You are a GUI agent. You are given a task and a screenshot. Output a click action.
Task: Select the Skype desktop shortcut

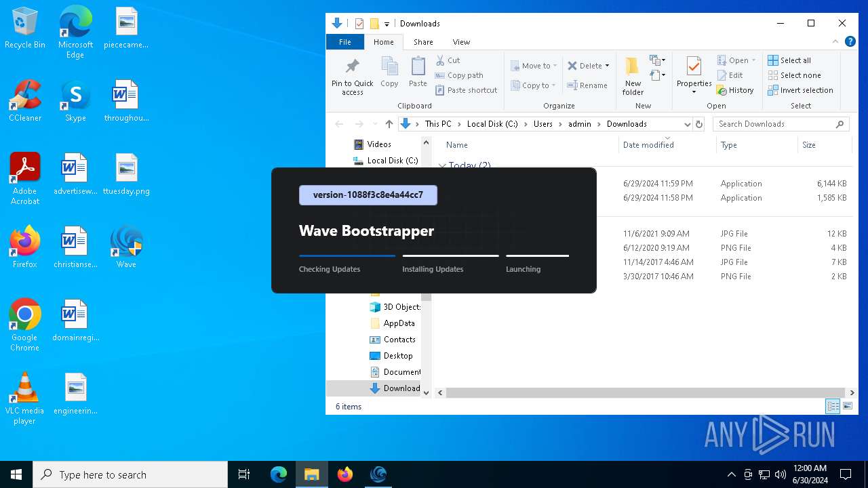(x=75, y=101)
